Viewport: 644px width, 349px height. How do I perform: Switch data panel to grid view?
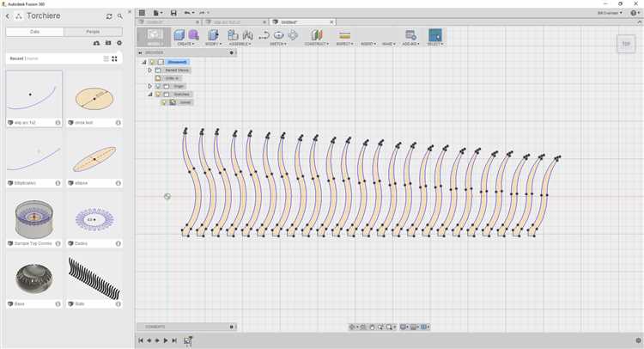pos(114,58)
